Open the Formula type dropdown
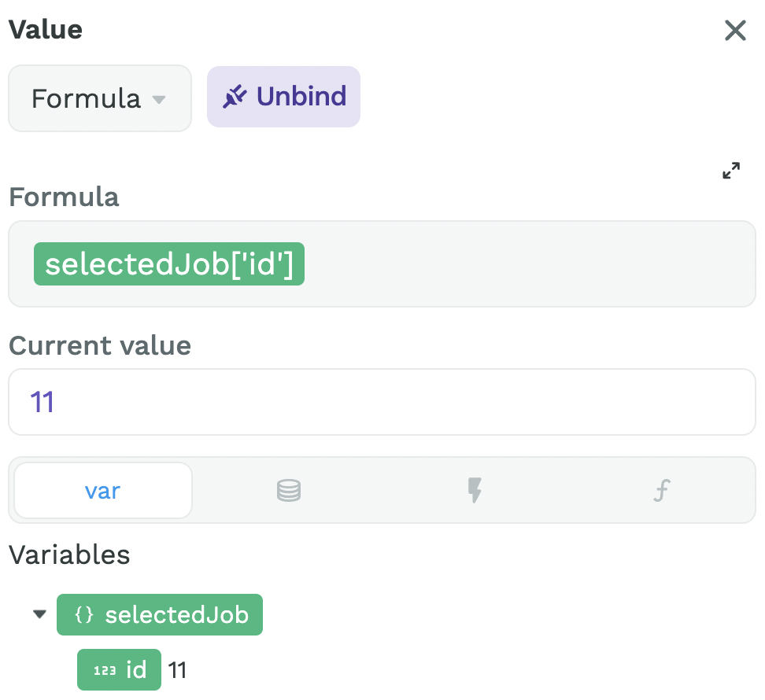The image size is (765, 700). 100,98
